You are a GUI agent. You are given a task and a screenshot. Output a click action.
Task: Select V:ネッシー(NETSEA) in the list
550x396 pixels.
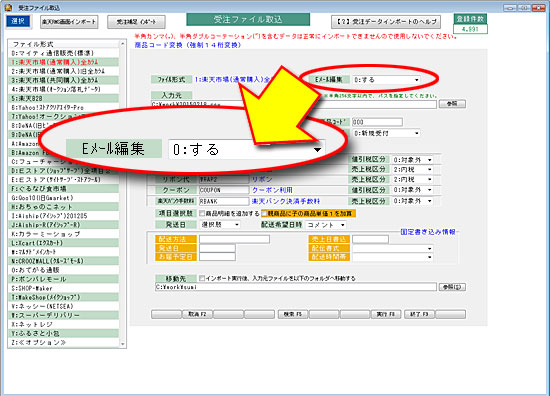click(63, 306)
